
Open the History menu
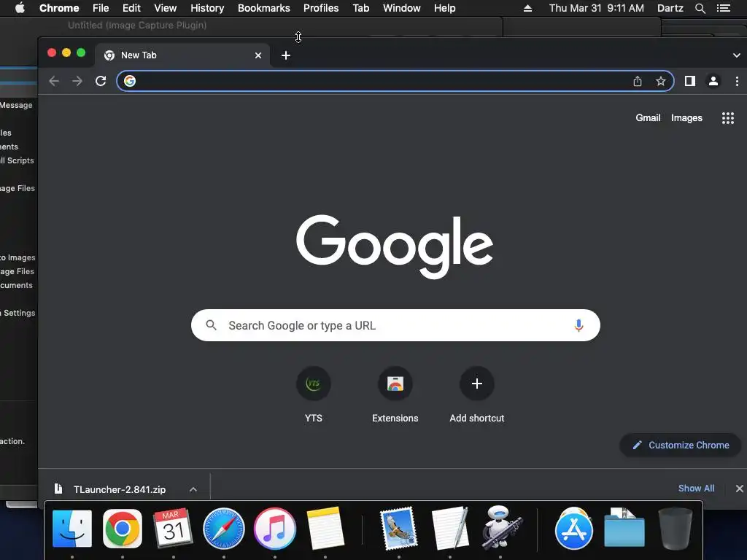pos(207,8)
